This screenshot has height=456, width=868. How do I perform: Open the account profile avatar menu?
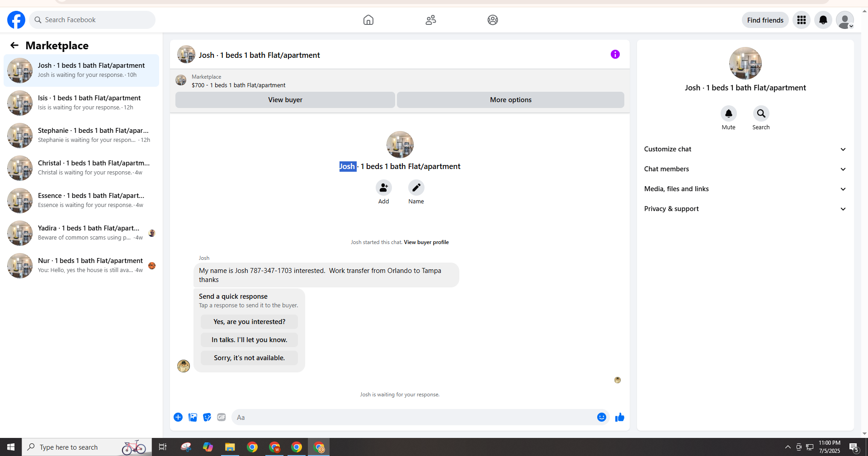[845, 20]
